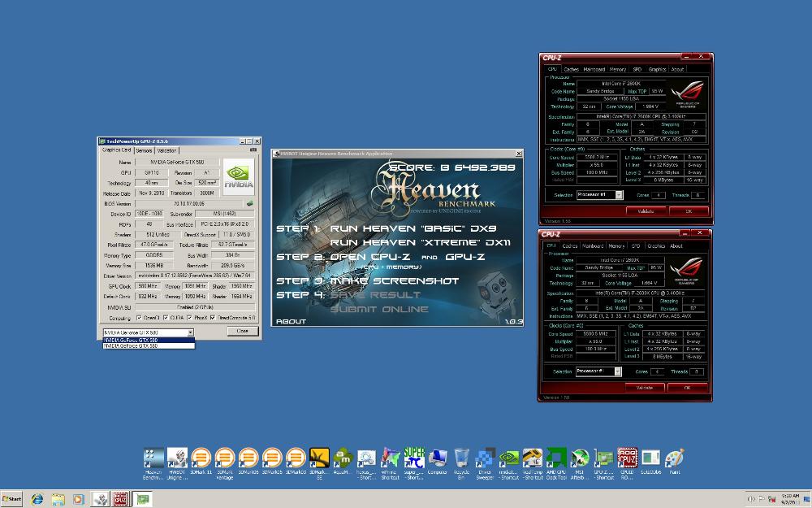Choose the unhighlighted GTX 580 dropdown entry
812x508 pixels.
pos(149,345)
